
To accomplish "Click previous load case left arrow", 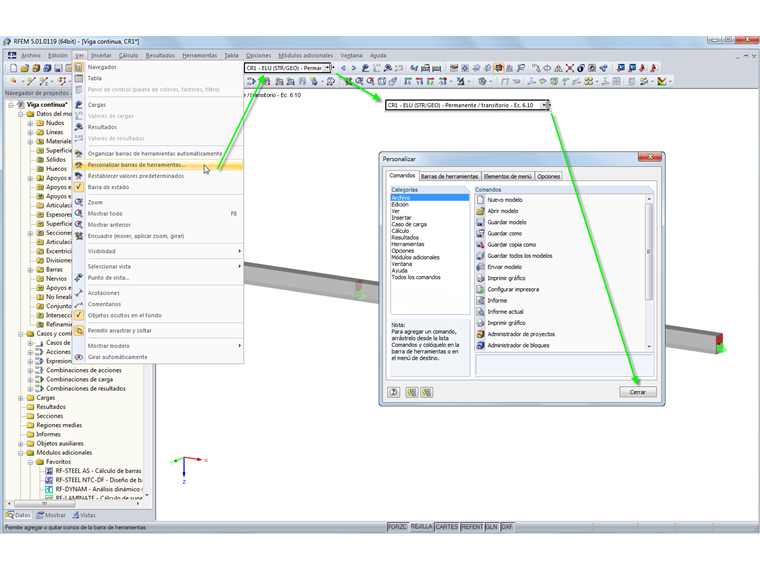I will [343, 68].
